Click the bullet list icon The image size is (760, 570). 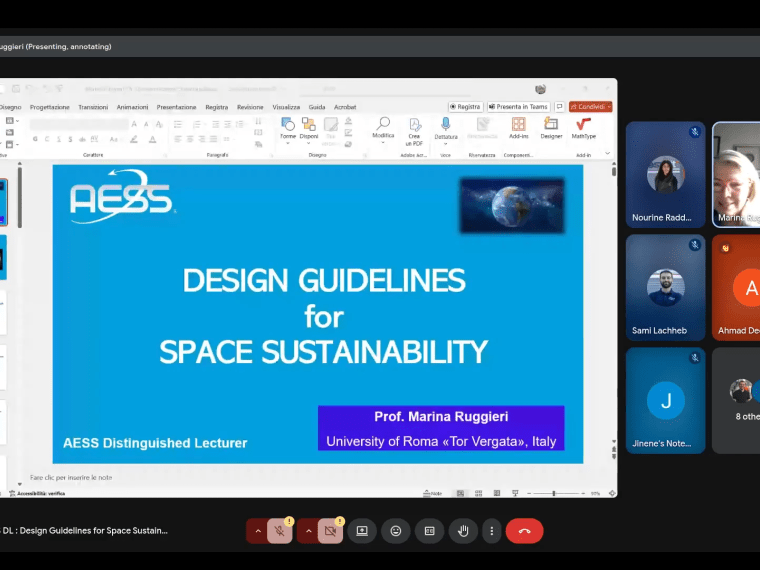pyautogui.click(x=178, y=125)
